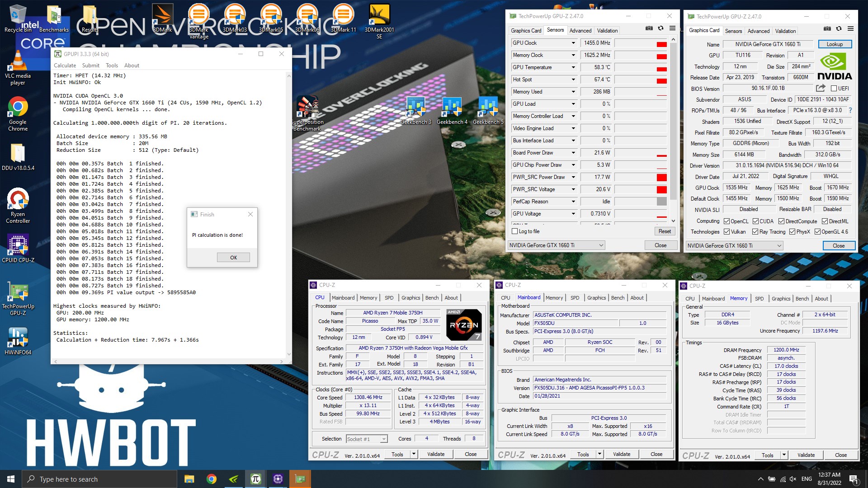This screenshot has width=868, height=488.
Task: Expand GPU Clock sensor dropdown
Action: [573, 43]
